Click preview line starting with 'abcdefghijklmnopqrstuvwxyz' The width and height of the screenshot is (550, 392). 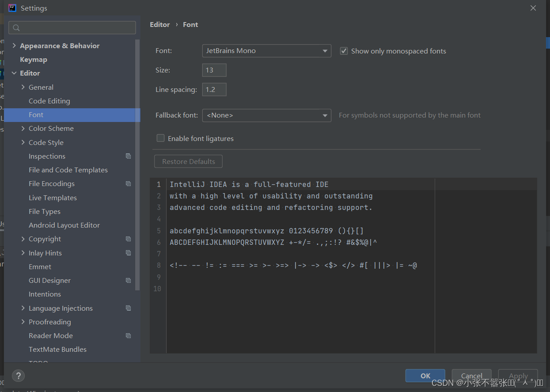click(267, 231)
